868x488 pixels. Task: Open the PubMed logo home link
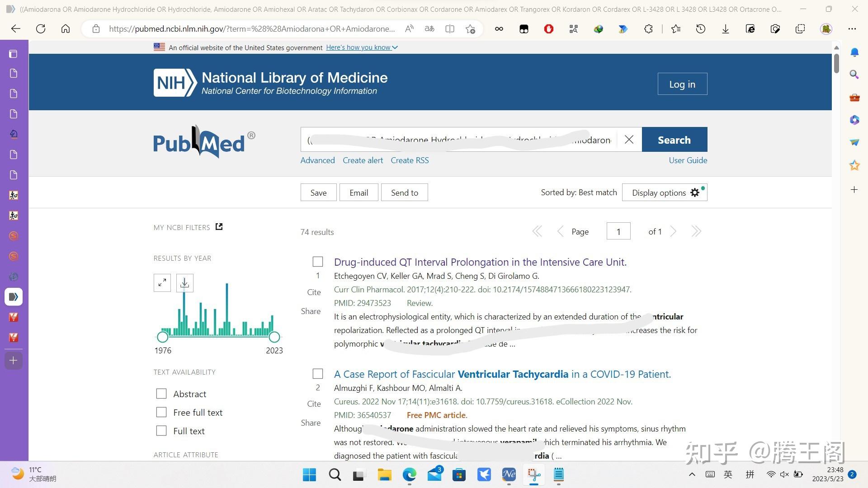click(x=204, y=142)
